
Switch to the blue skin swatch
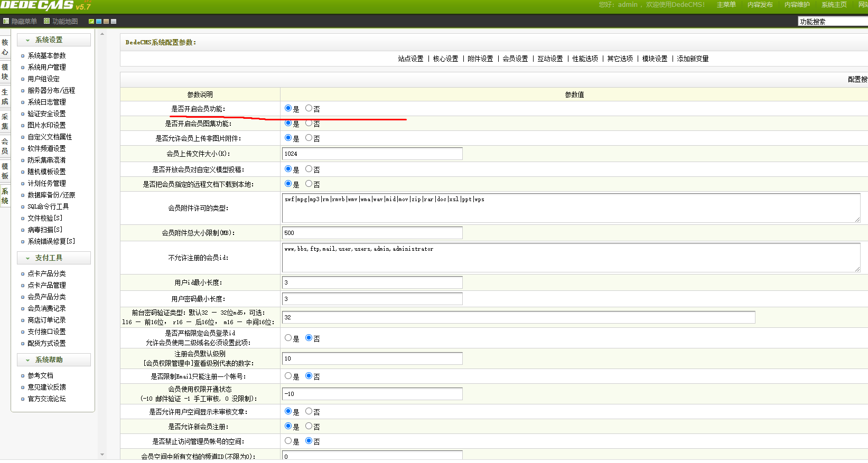pyautogui.click(x=99, y=22)
